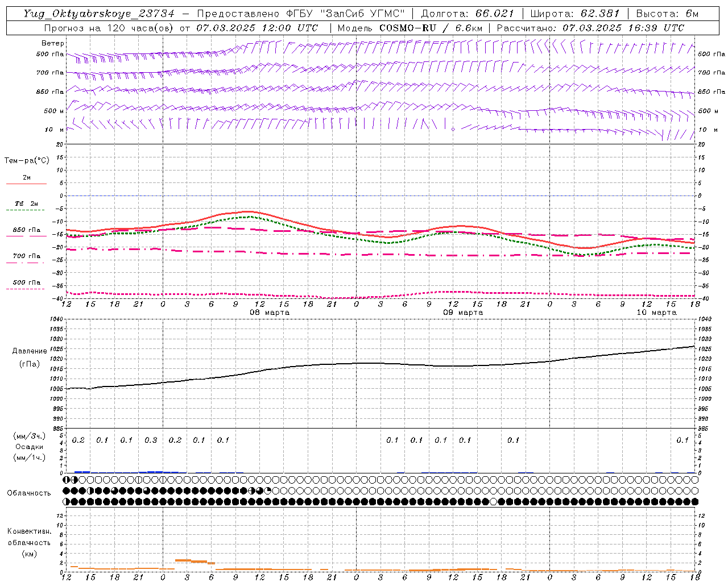
Task: Select the text 'Предоставлено ФГБУ "ЗапСиб УГМС"'
Action: [x=302, y=14]
